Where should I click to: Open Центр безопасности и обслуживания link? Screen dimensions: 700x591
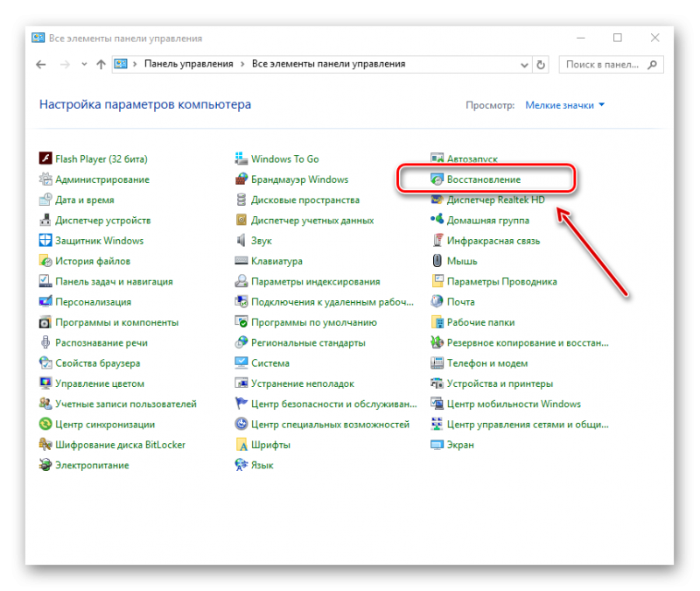tap(333, 404)
